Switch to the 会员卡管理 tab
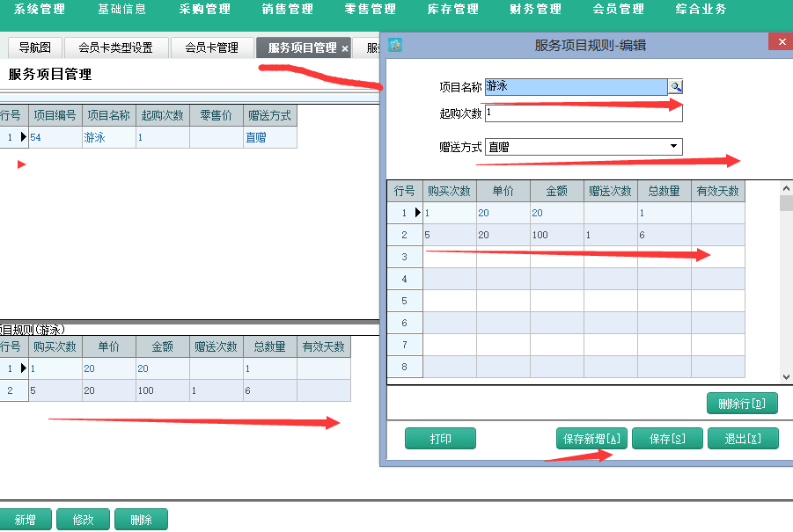This screenshot has height=532, width=793. pos(211,47)
